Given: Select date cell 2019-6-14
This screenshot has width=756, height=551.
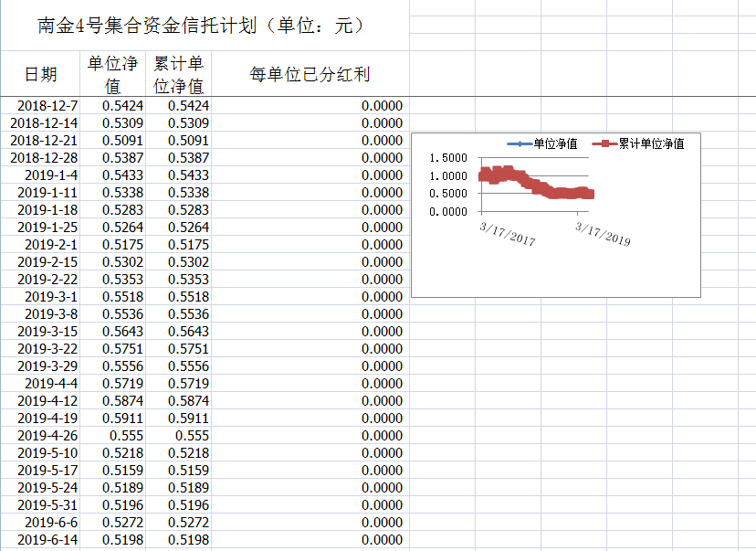Looking at the screenshot, I should [40, 540].
